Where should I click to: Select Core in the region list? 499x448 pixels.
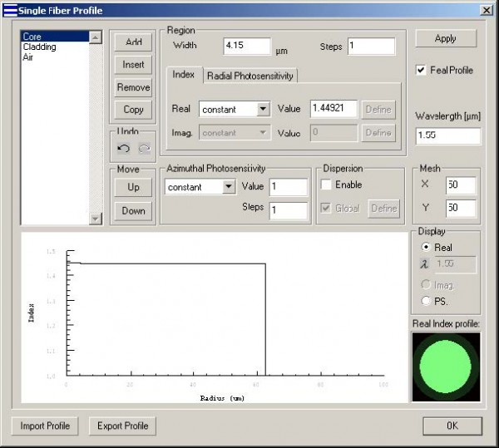click(54, 37)
